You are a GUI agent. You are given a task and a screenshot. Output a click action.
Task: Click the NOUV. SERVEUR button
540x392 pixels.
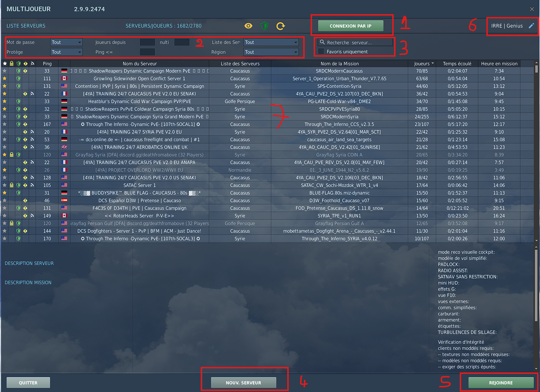click(x=243, y=383)
